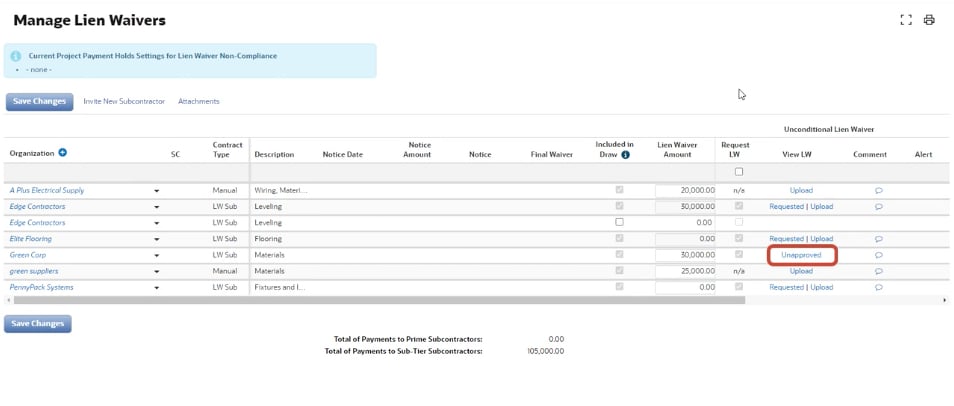Toggle Included in Draw for second Edge Contractors
954x406 pixels.
click(x=619, y=222)
